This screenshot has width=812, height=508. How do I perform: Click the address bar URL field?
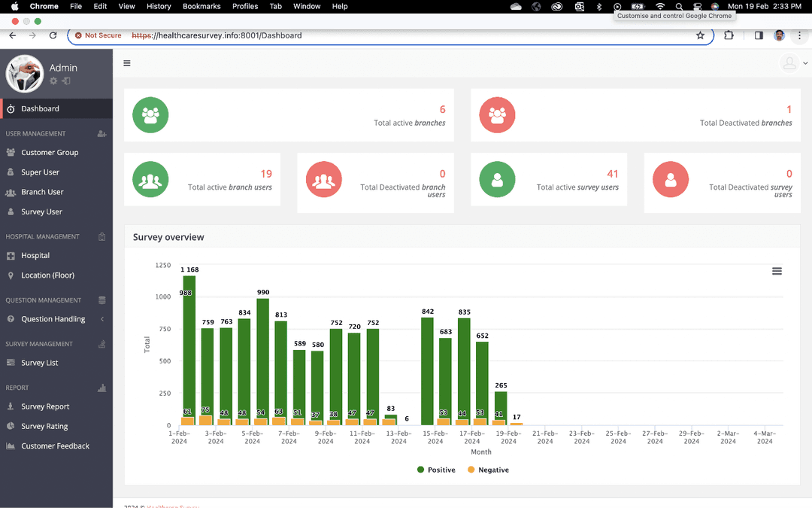click(376, 35)
